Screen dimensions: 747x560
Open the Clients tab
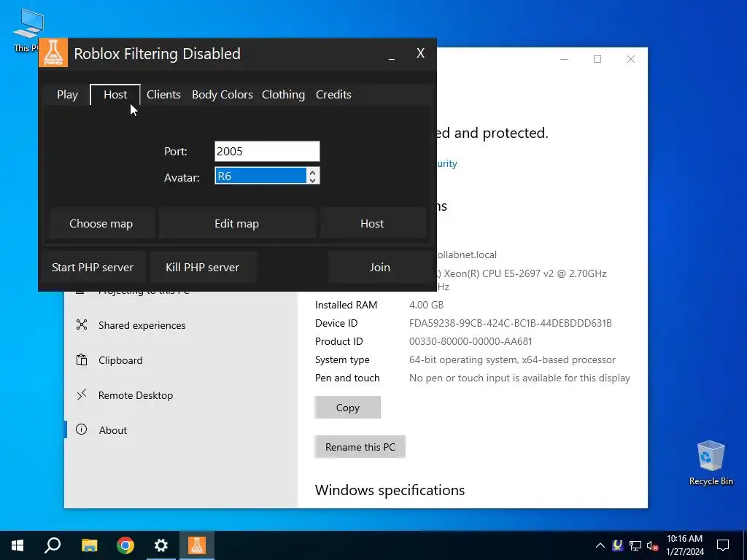point(163,95)
